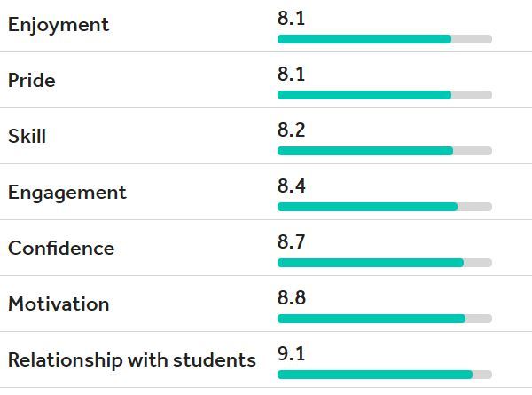Click the Skill progress bar

(385, 151)
